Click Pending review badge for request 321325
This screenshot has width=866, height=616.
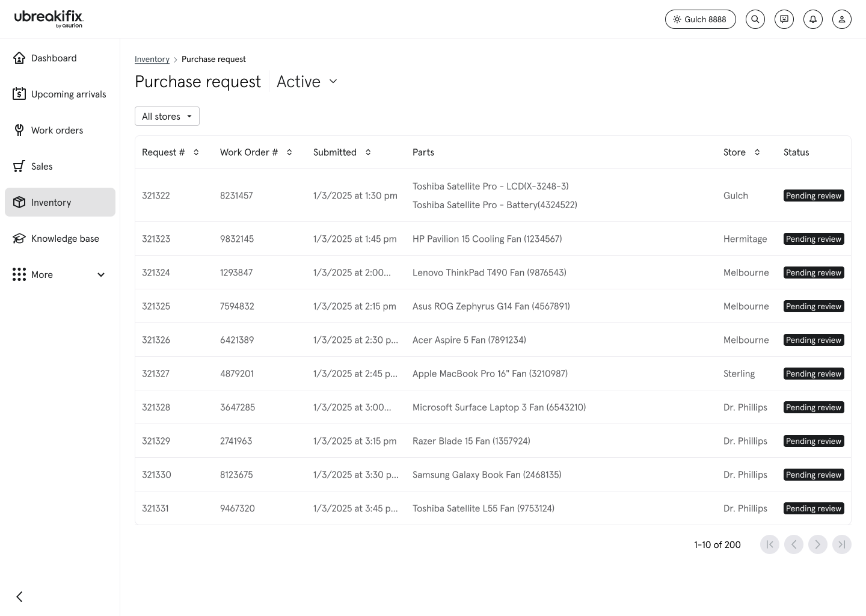(814, 306)
